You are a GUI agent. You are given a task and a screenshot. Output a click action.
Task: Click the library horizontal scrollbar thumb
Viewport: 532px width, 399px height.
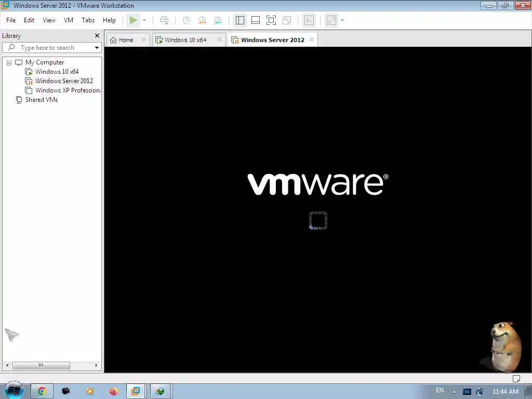(x=41, y=365)
